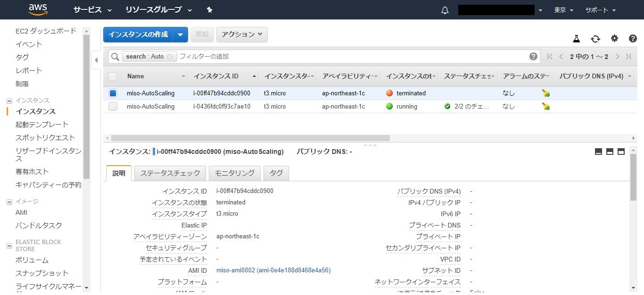Add alarm for the terminated instance

click(x=545, y=93)
